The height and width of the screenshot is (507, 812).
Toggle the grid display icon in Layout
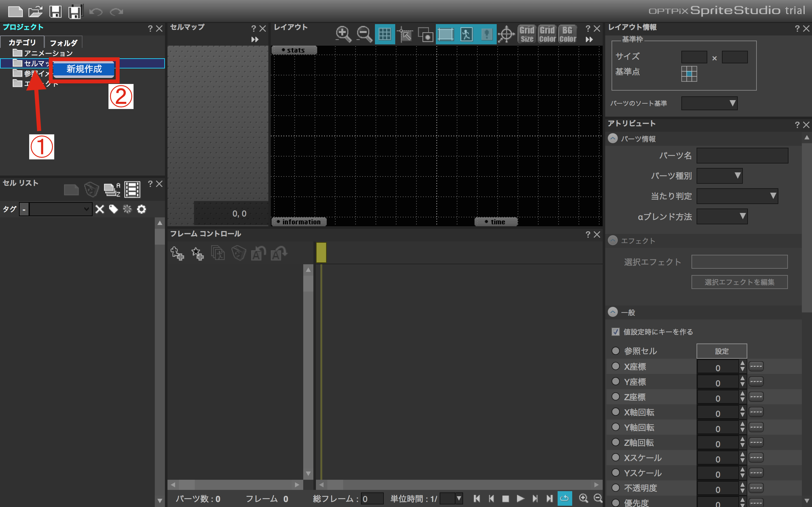[x=384, y=34]
